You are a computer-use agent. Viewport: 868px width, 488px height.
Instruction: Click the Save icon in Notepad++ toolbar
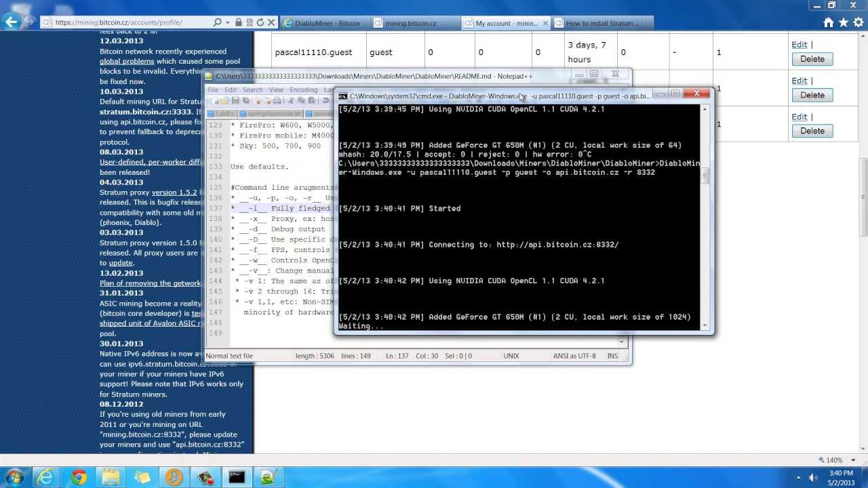tap(235, 101)
